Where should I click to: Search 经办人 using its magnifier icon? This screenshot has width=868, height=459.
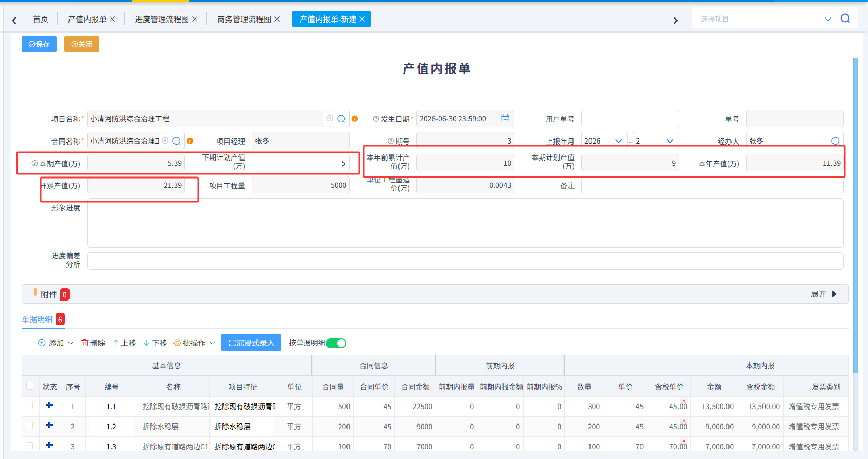point(836,141)
